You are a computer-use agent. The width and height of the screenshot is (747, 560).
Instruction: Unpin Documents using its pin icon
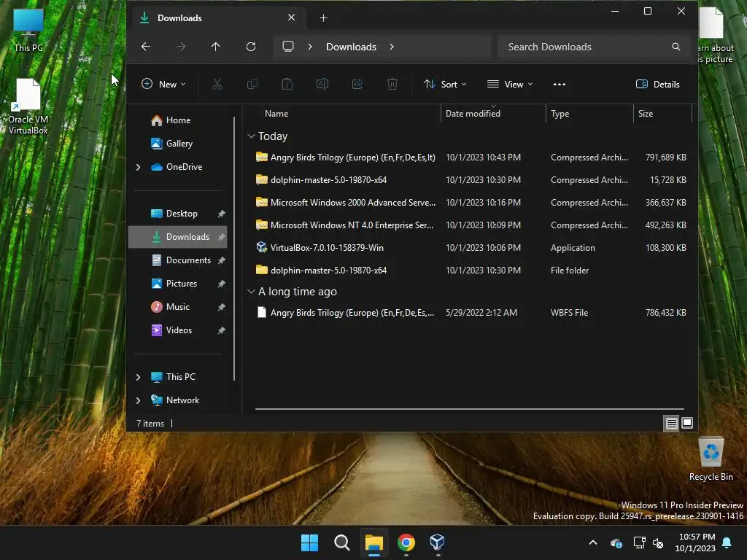point(222,260)
